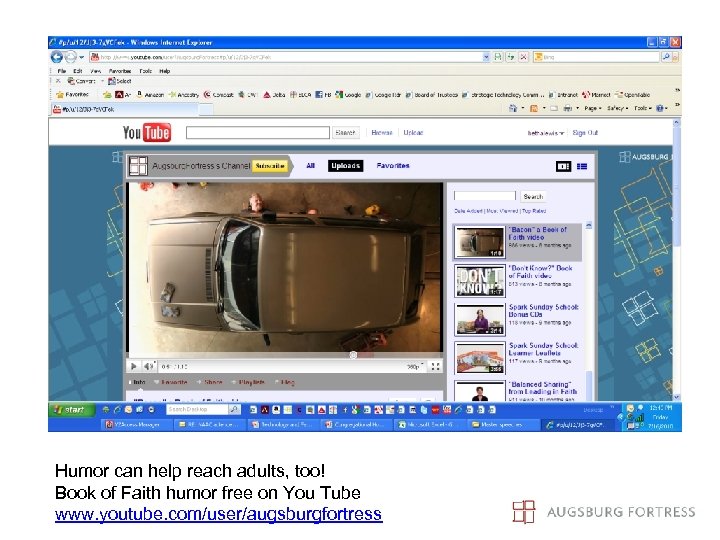Click the browser Back arrow button
Image resolution: width=720 pixels, height=540 pixels.
coord(56,57)
